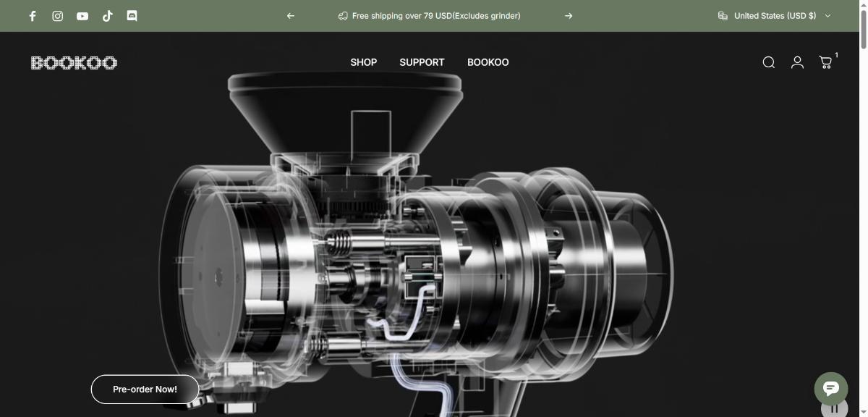Open the YouTube channel icon
The image size is (868, 417).
point(82,16)
